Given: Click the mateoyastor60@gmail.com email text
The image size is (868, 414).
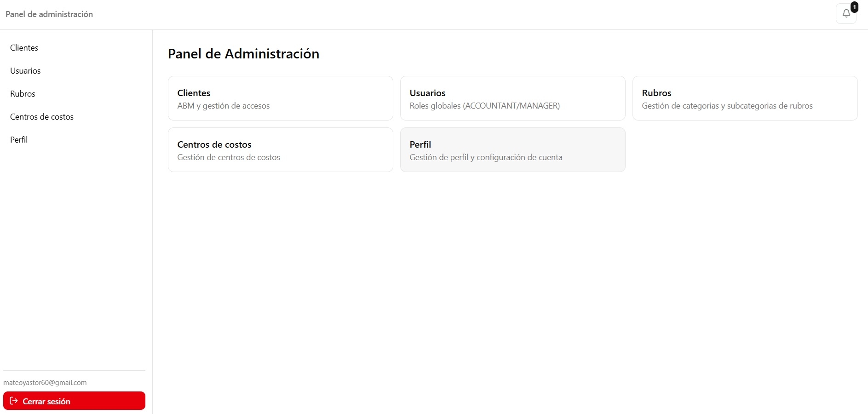Looking at the screenshot, I should (45, 382).
